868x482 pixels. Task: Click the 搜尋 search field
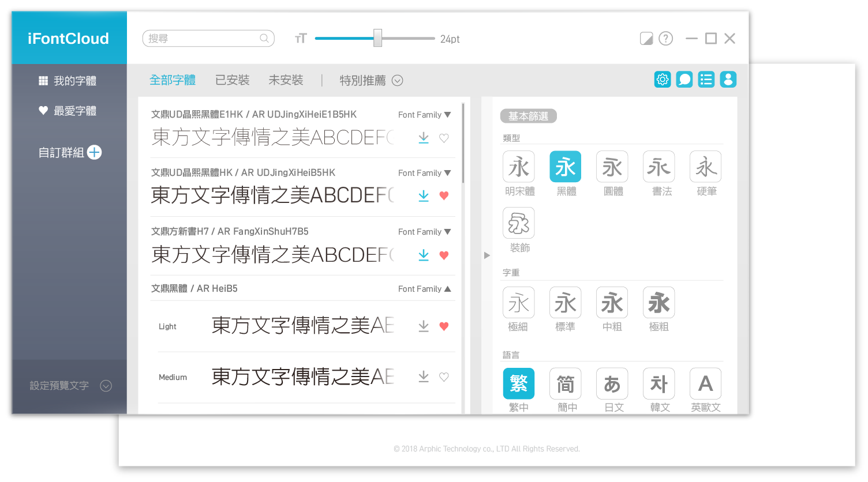[x=208, y=38]
